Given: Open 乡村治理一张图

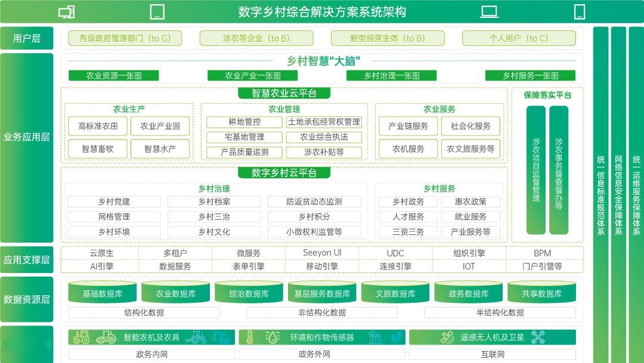Looking at the screenshot, I should pos(391,76).
